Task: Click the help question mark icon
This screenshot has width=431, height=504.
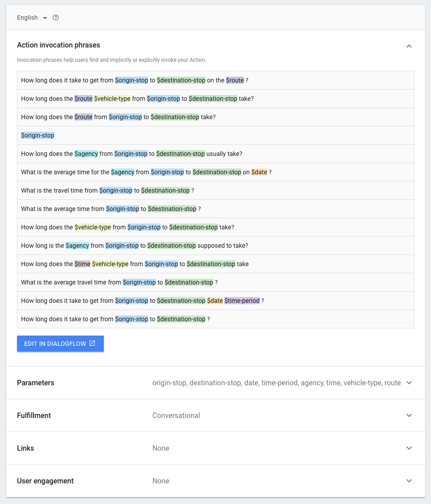Action: pos(56,18)
